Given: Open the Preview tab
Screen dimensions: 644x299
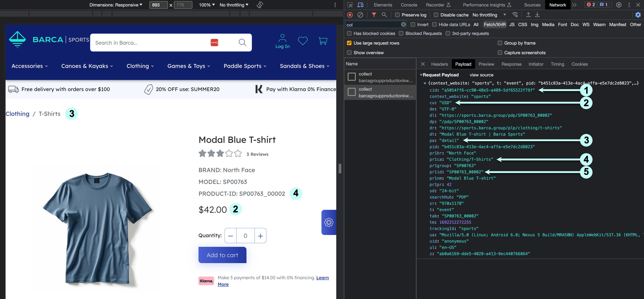Looking at the screenshot, I should coord(486,64).
